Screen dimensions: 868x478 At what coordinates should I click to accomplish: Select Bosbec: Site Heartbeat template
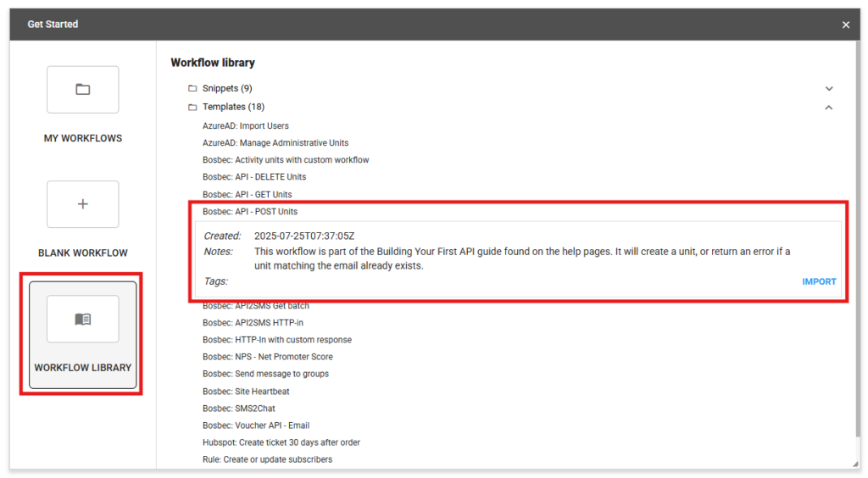(248, 392)
